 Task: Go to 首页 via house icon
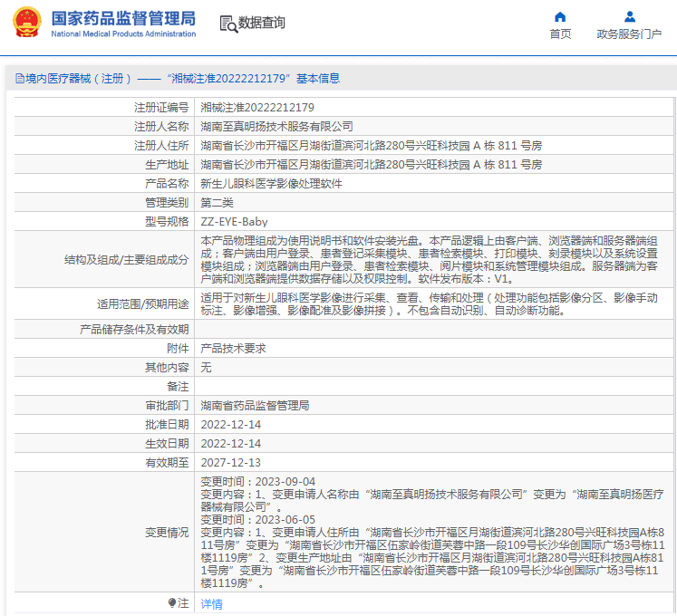point(560,17)
